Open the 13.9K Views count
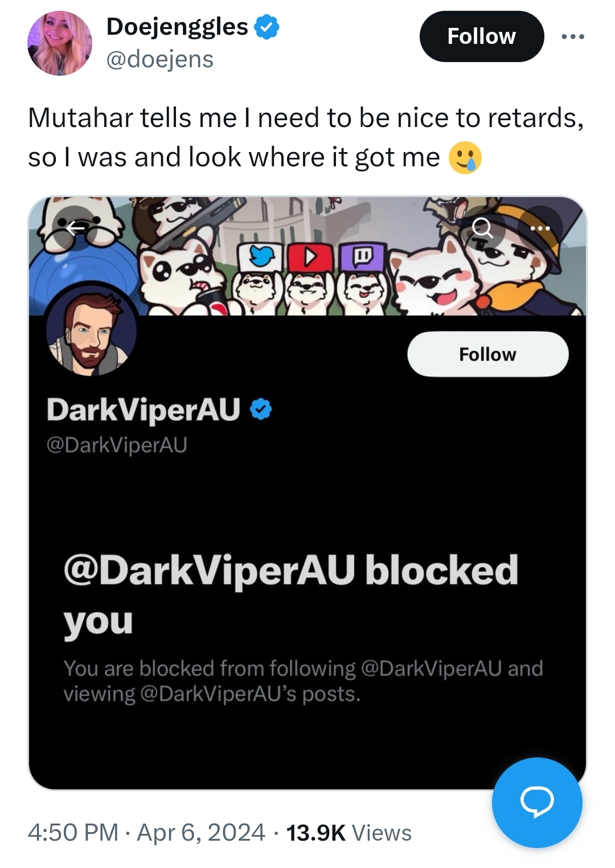This screenshot has width=615, height=868. pos(348,832)
